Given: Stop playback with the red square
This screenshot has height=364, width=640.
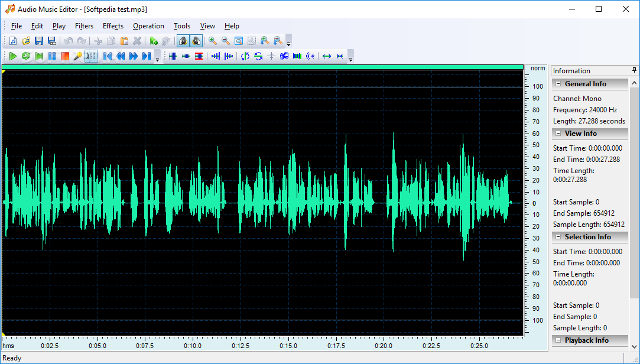Looking at the screenshot, I should click(65, 56).
